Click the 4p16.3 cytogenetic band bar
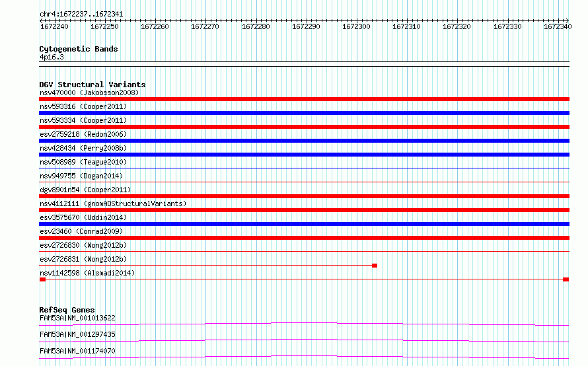This screenshot has width=588, height=366. coord(304,64)
